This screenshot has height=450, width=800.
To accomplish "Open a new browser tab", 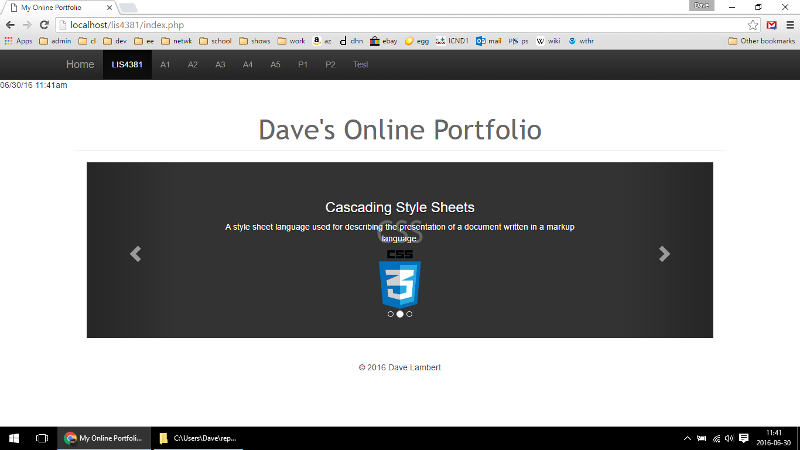I will [x=128, y=8].
